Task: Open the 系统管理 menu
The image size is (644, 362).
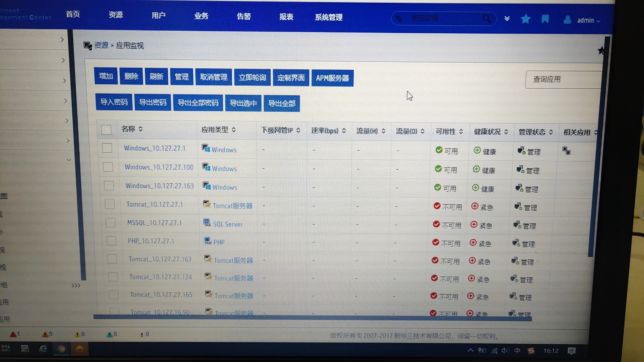Action: (x=329, y=17)
